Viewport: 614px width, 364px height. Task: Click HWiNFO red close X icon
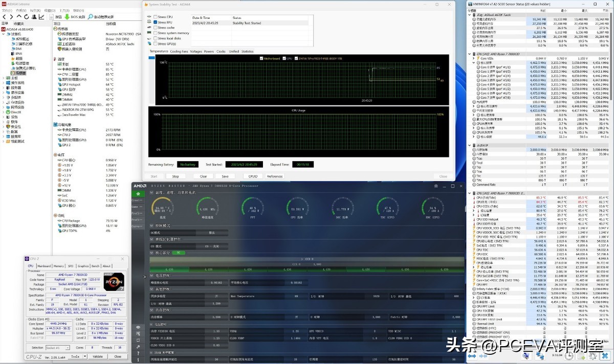click(605, 356)
